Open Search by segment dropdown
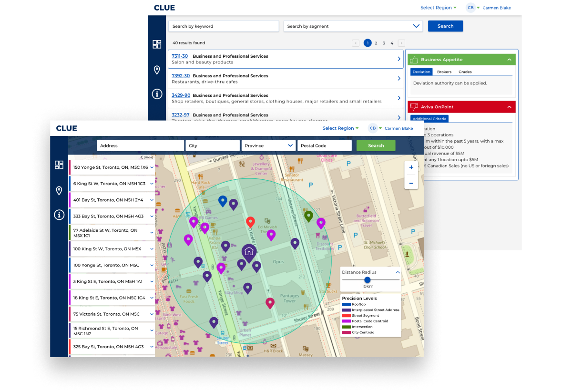 353,26
